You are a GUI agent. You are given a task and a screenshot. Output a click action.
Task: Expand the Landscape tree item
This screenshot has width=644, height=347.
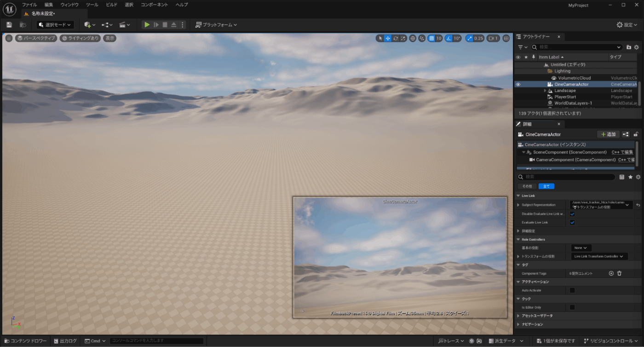click(545, 91)
